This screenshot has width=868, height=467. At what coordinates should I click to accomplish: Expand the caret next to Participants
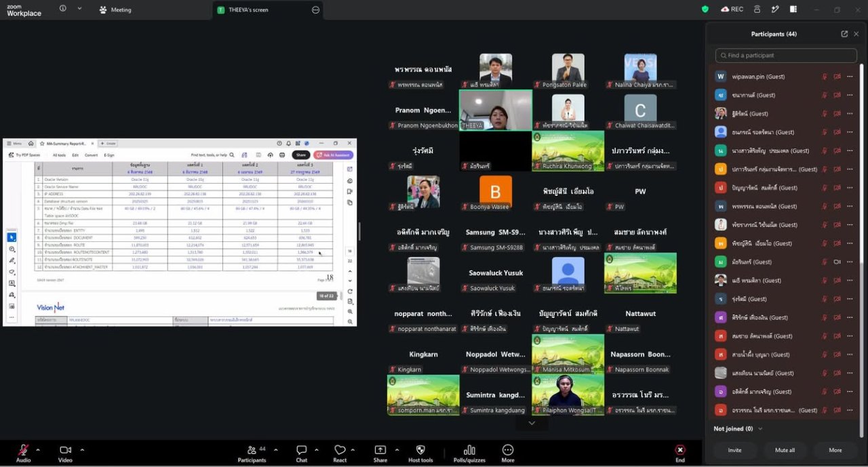tap(275, 449)
